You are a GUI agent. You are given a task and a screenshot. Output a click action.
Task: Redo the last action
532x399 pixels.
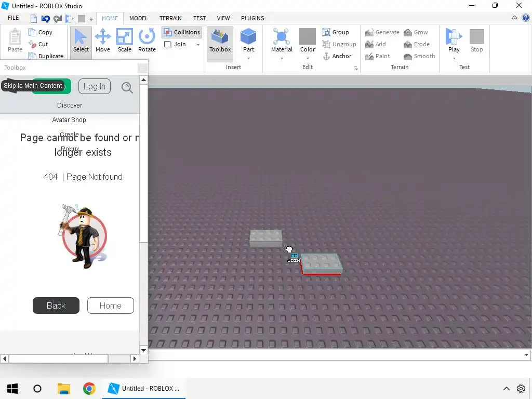pyautogui.click(x=58, y=19)
